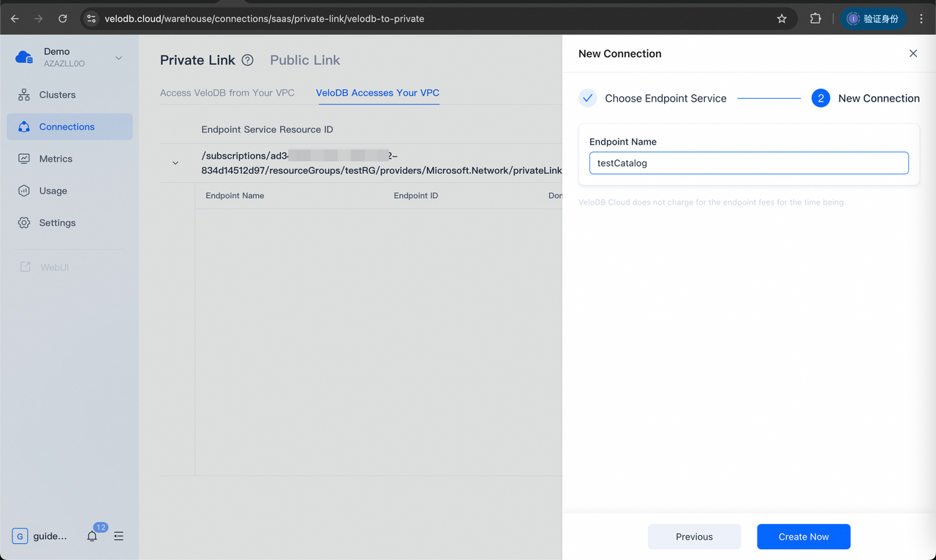Reload the page in browser
Viewport: 936px width, 560px height.
pyautogui.click(x=63, y=18)
